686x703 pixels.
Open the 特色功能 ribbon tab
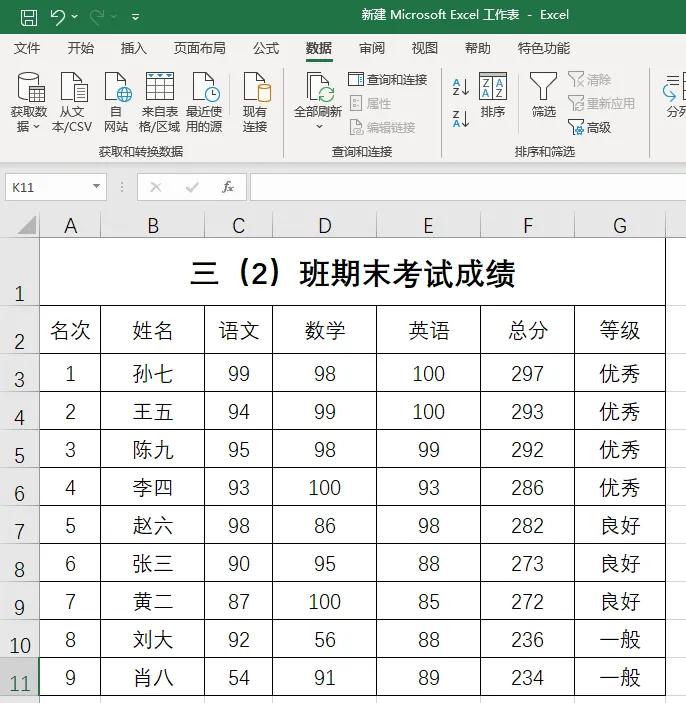point(543,48)
